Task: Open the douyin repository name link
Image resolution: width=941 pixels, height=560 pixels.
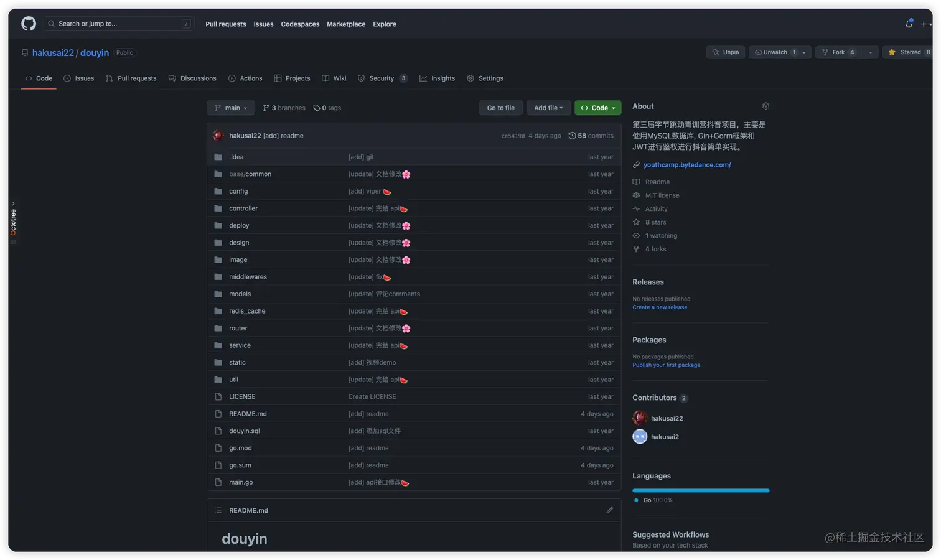Action: pos(95,53)
